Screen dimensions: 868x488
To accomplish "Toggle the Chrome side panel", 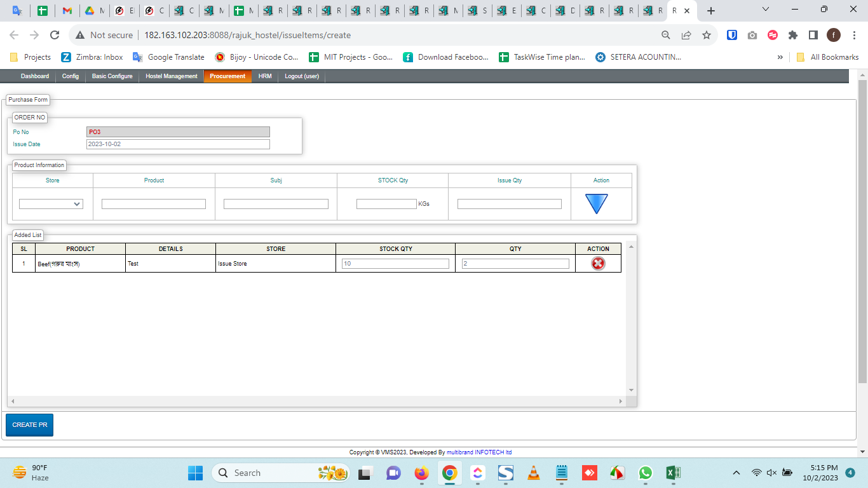I will pyautogui.click(x=813, y=35).
